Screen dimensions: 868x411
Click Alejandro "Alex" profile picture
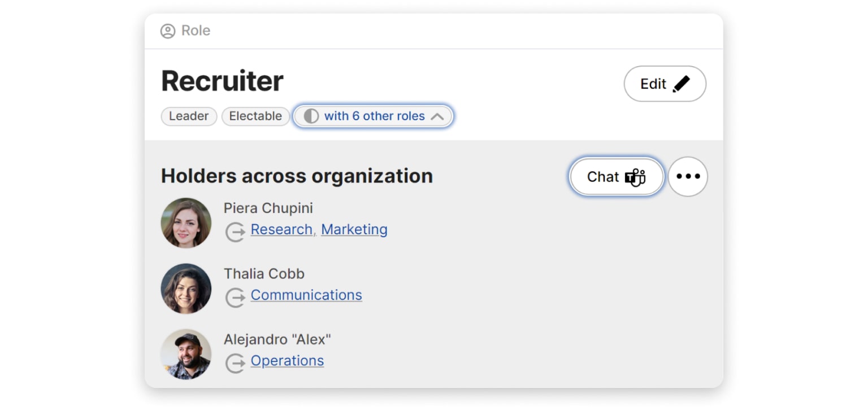tap(186, 354)
